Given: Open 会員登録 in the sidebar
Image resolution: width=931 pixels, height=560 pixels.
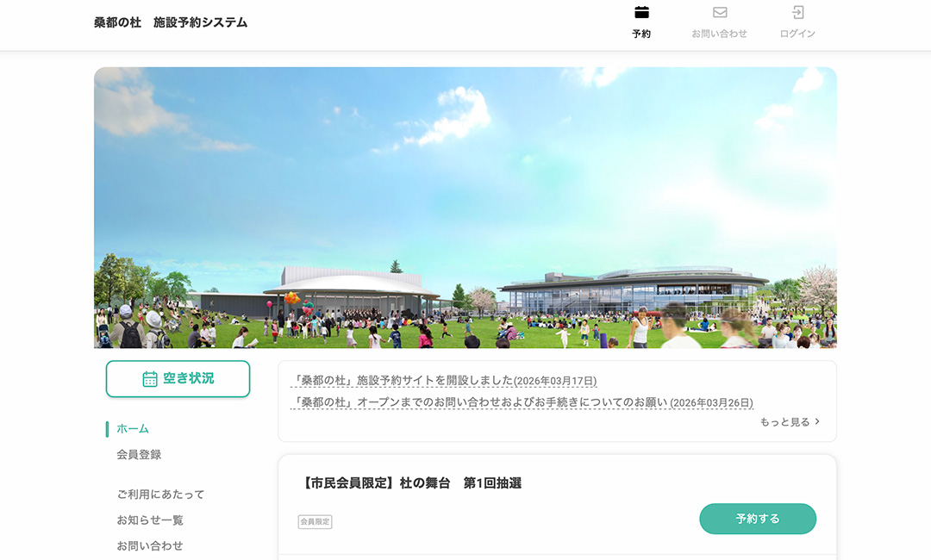Looking at the screenshot, I should pyautogui.click(x=139, y=454).
